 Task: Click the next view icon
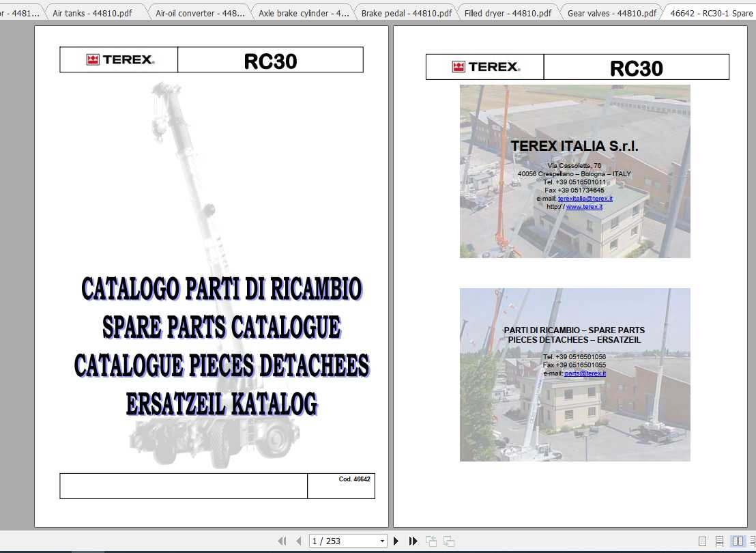pos(448,541)
